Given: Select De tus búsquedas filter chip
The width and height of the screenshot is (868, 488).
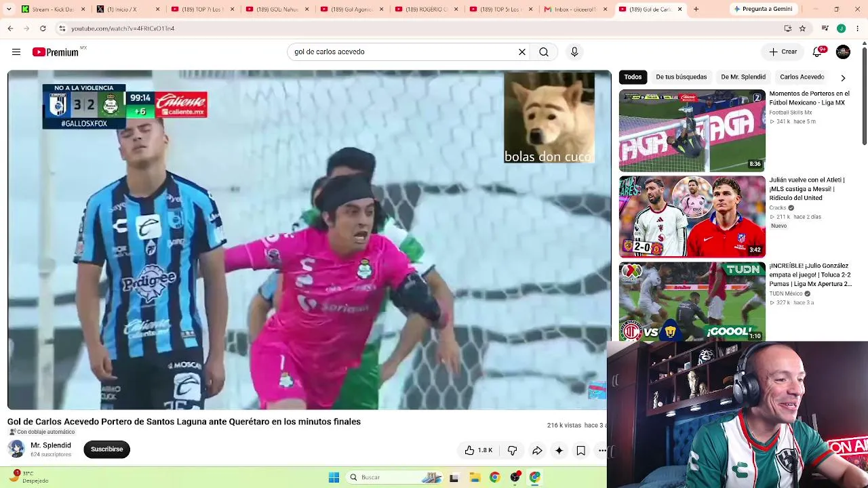Looking at the screenshot, I should (681, 77).
